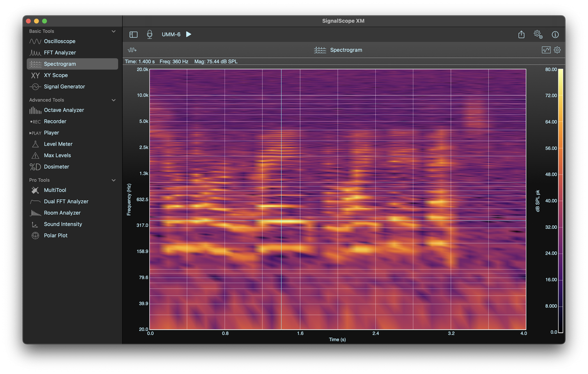Click the spectrogram cursor line at 1.4 s

click(281, 196)
